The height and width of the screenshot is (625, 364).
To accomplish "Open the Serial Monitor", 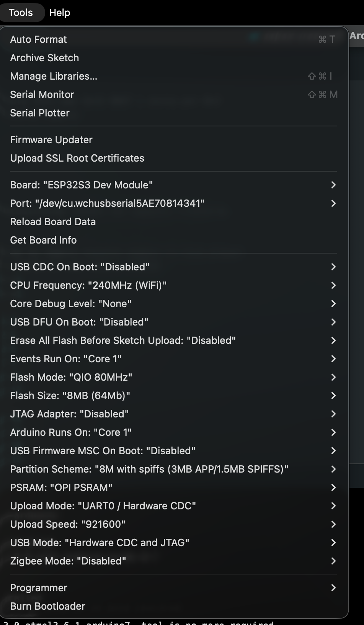I will pos(42,95).
